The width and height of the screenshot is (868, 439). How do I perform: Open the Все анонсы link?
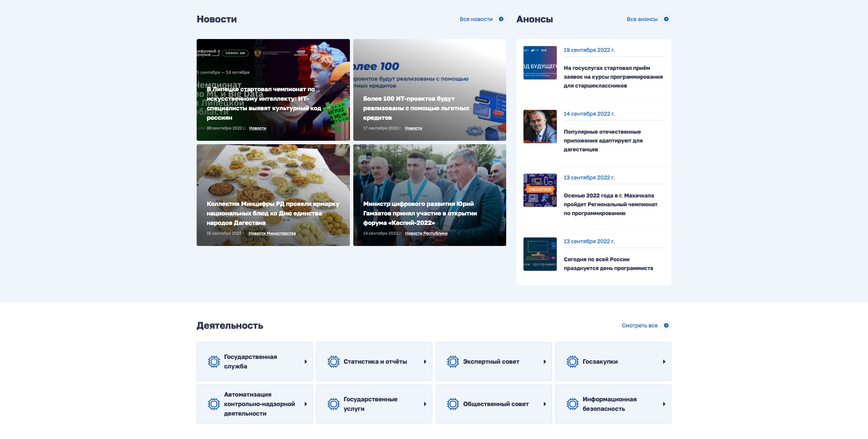click(x=642, y=19)
